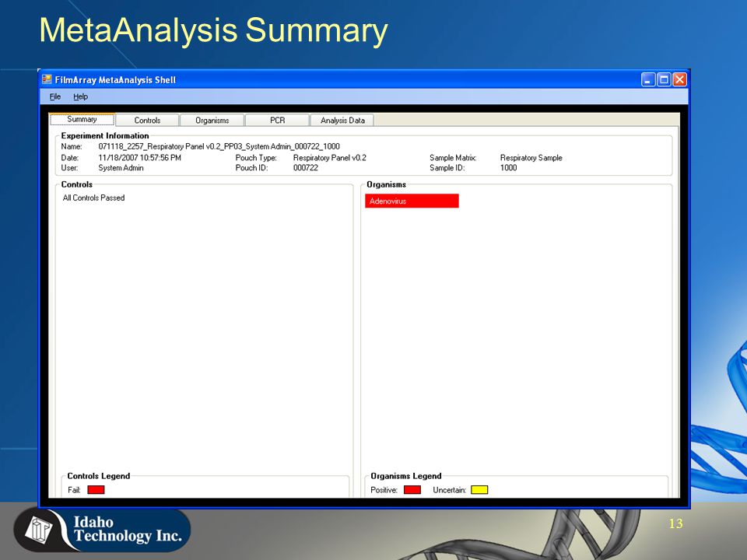This screenshot has width=747, height=560.
Task: Click the 'Uncertain:' legend label
Action: tap(449, 490)
